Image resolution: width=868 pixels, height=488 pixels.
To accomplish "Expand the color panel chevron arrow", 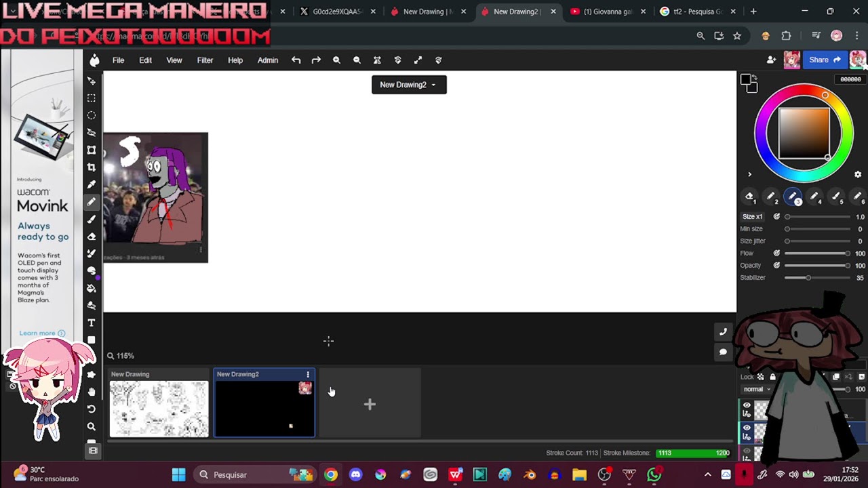I will tap(749, 174).
